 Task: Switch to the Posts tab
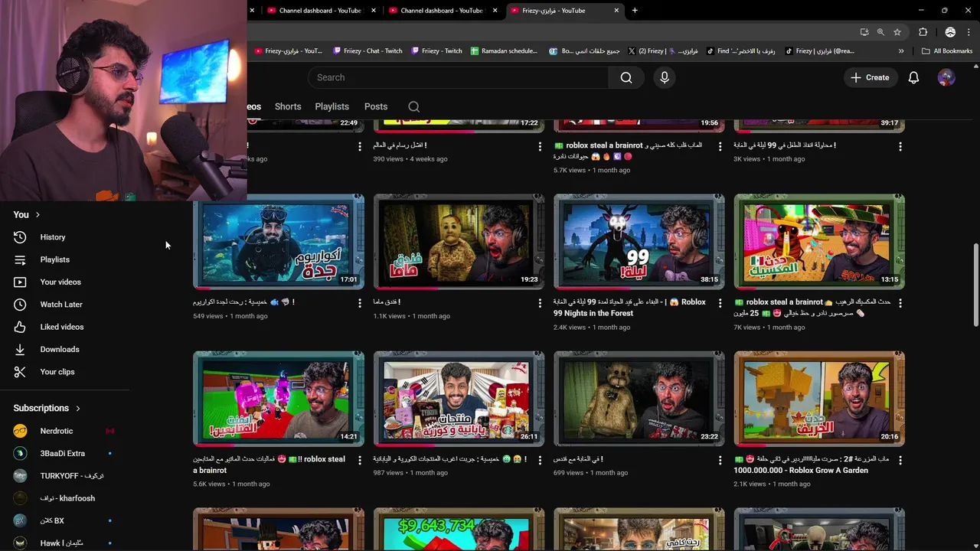pos(376,106)
